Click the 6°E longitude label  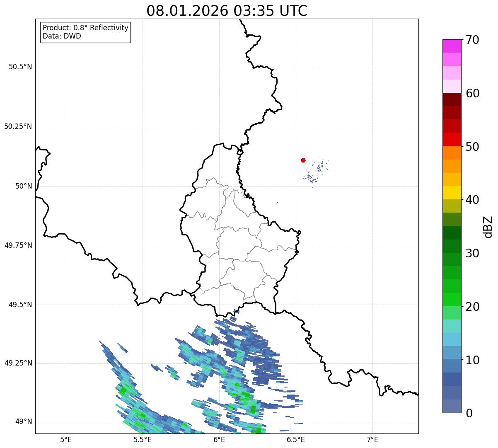tap(220, 439)
